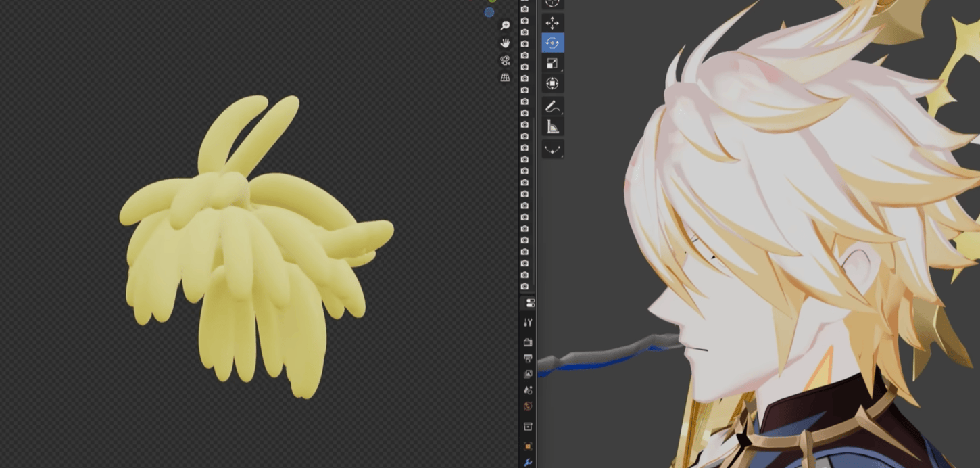The height and width of the screenshot is (468, 980).
Task: Select the highlighted Rotate tool
Action: click(552, 43)
